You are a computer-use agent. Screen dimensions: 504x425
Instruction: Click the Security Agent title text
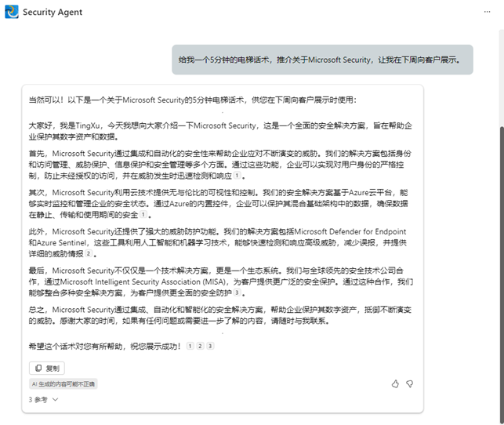click(53, 13)
